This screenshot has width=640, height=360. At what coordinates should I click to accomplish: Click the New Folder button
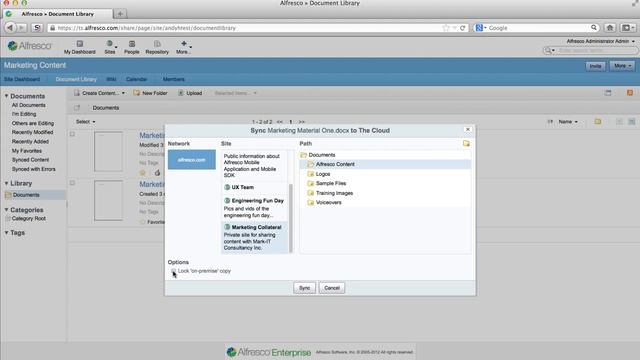pyautogui.click(x=150, y=93)
